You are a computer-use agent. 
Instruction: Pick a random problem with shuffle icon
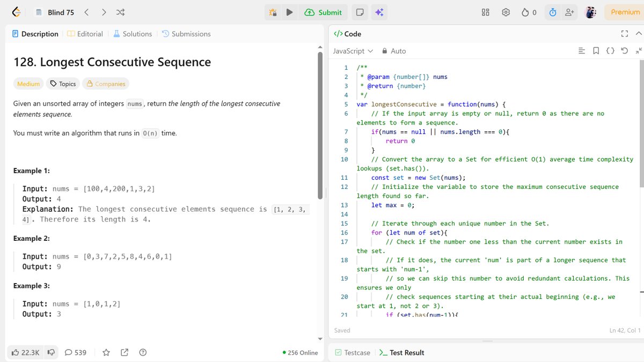(121, 12)
